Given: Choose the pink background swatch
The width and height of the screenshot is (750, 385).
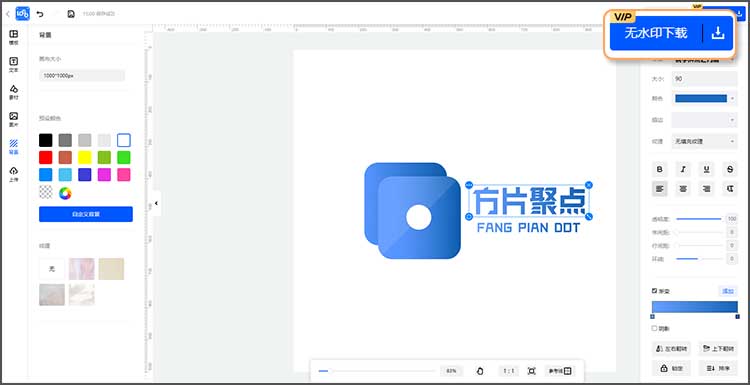Looking at the screenshot, I should [124, 175].
